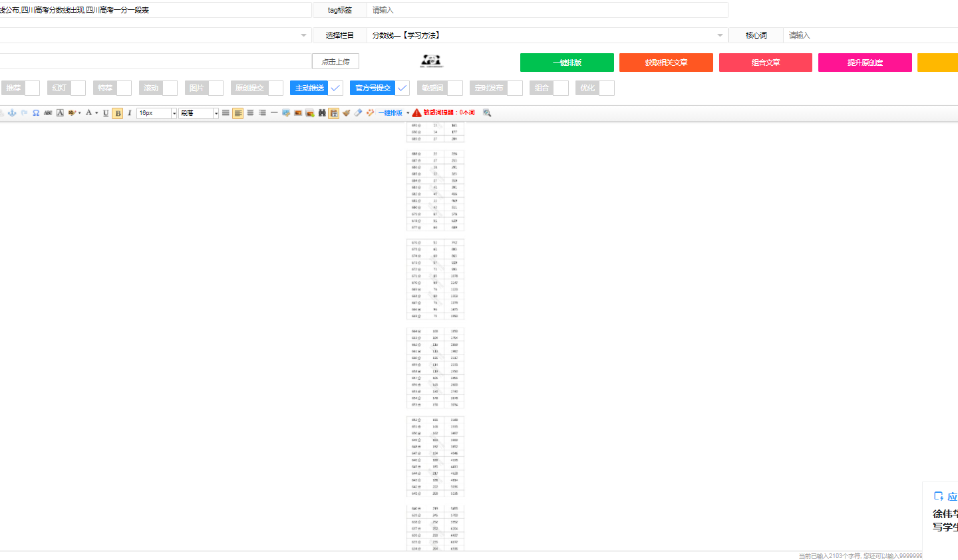Open the preview magnifier icon
This screenshot has height=560, width=958.
(x=487, y=113)
